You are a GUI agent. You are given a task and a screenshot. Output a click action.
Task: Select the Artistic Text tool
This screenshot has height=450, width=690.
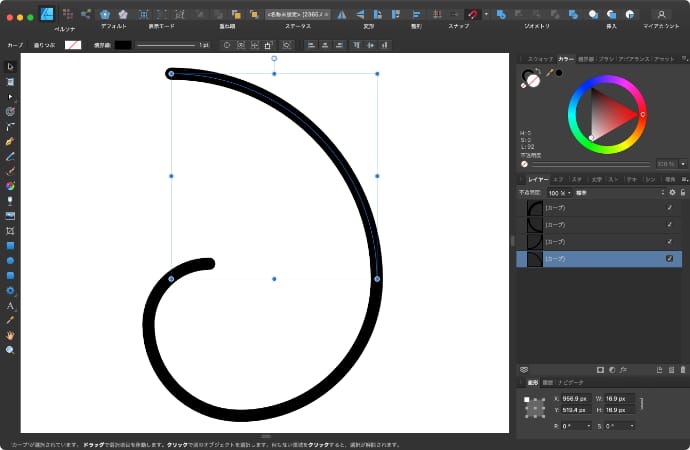pos(10,305)
